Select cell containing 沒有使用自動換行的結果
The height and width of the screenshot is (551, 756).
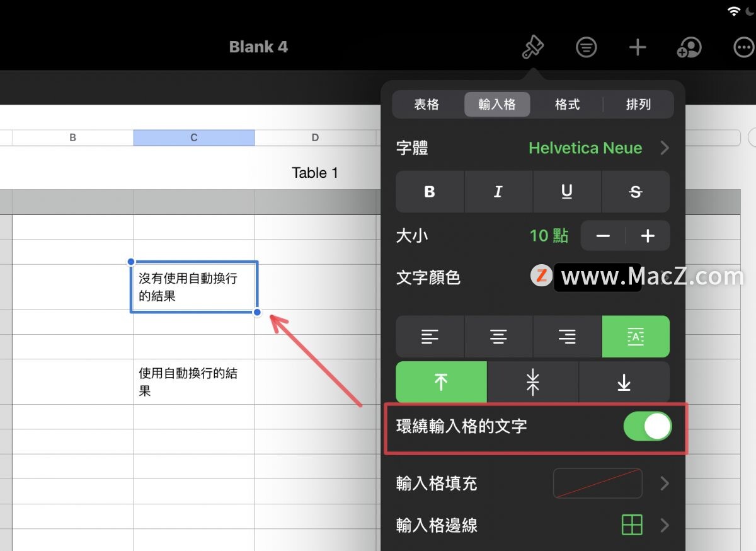tap(194, 287)
